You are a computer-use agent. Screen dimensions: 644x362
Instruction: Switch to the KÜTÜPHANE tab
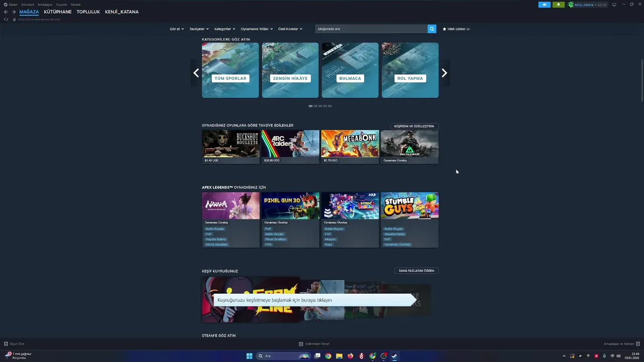(x=57, y=12)
